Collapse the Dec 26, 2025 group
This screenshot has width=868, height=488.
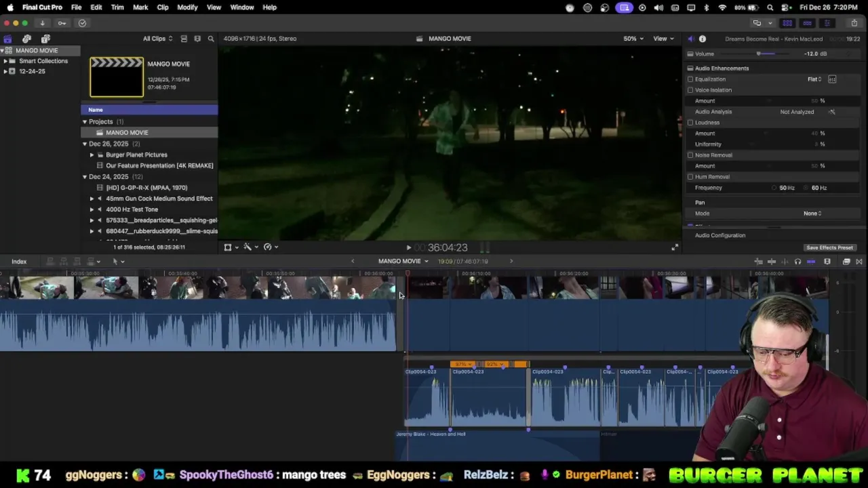click(x=85, y=144)
